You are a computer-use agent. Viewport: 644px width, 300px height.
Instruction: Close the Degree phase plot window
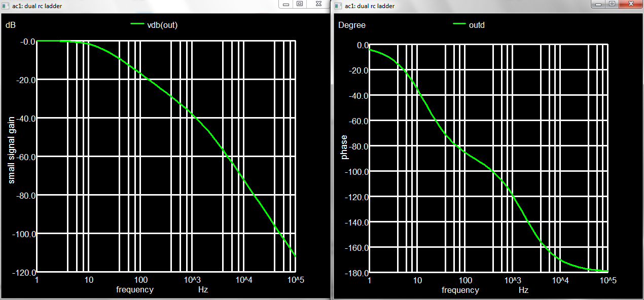point(631,4)
